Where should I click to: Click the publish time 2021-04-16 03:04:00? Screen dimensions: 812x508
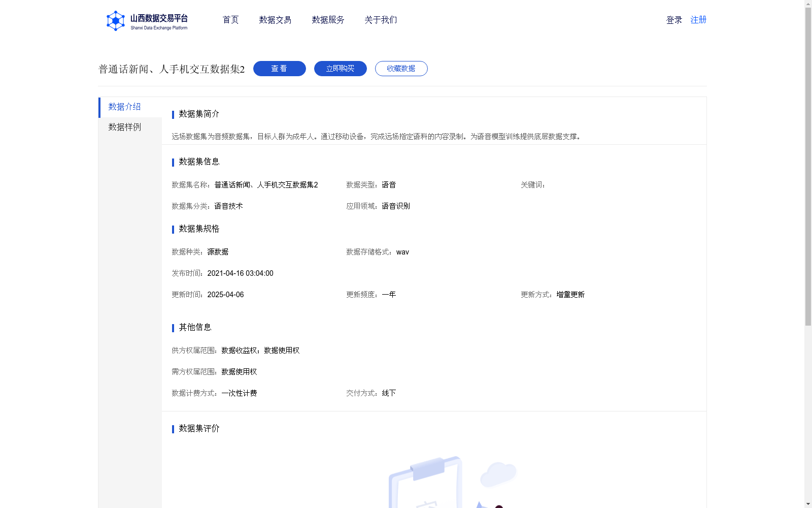[x=240, y=273]
